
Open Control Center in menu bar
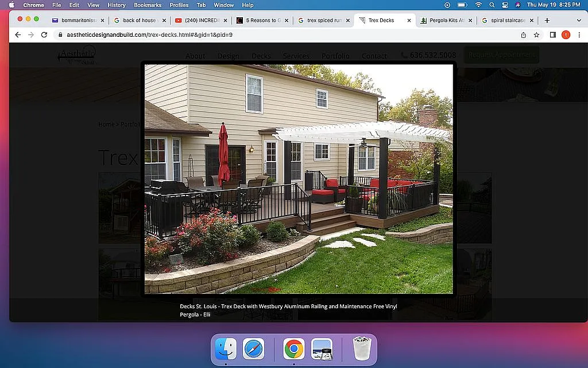tap(505, 5)
